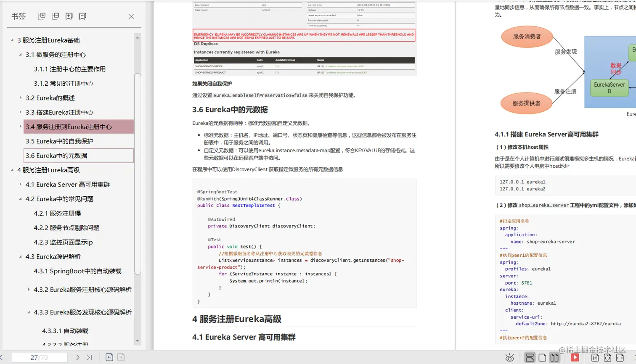This screenshot has height=364, width=636.
Task: Go back to the previous view
Action: point(109,357)
